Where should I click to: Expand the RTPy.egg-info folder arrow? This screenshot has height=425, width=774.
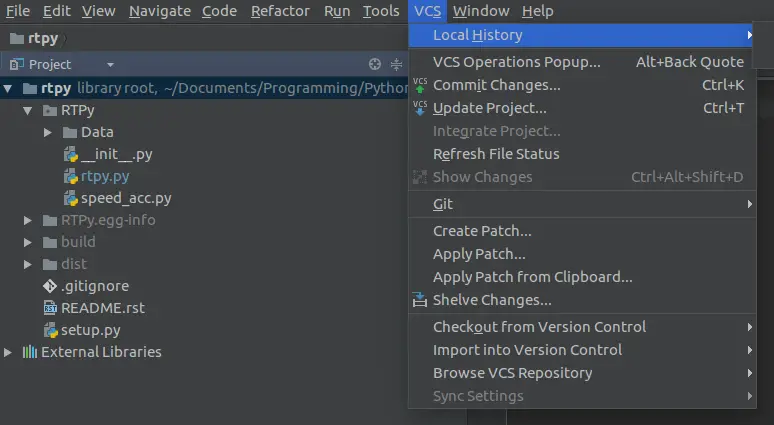(x=28, y=220)
